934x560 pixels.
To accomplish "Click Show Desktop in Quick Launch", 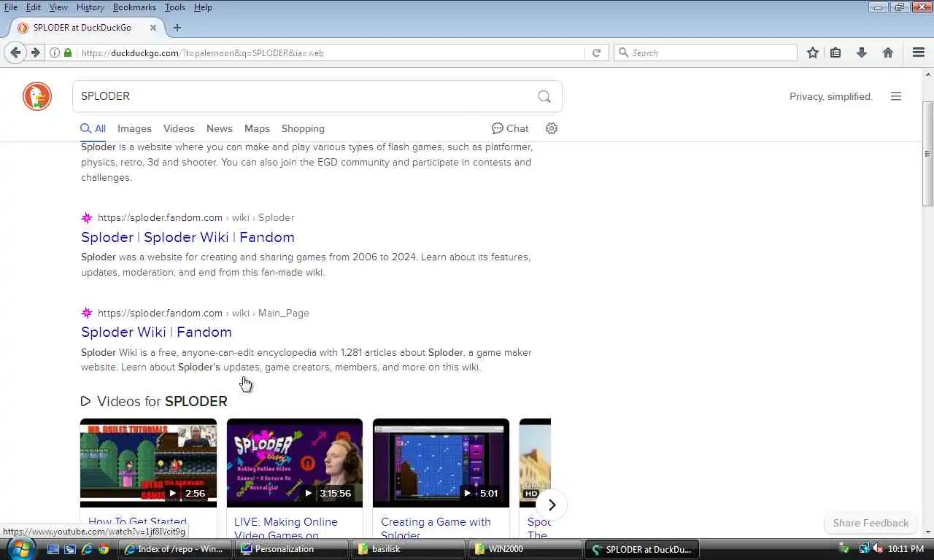I will coord(53,549).
